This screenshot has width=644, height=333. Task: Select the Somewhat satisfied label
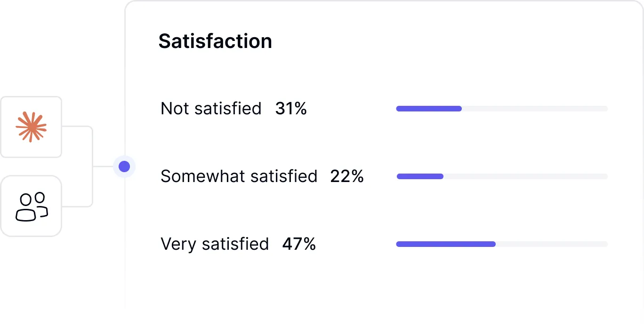point(239,176)
